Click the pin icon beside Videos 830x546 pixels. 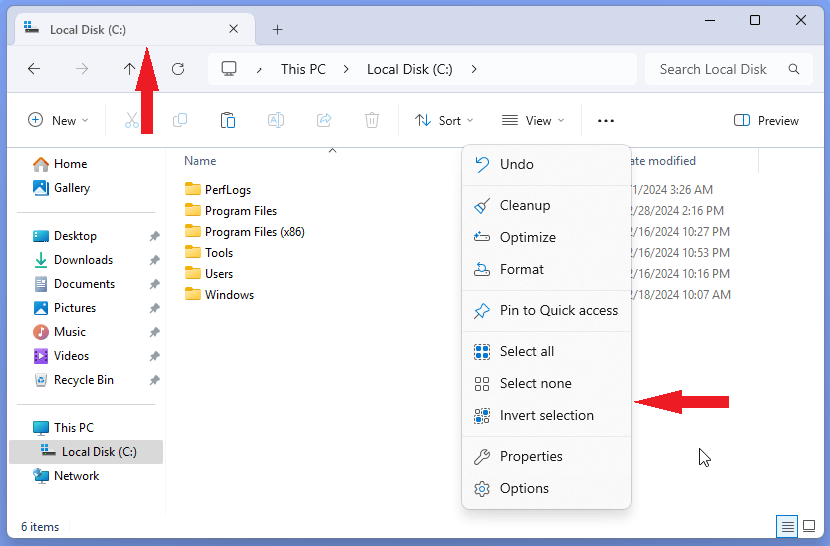click(x=154, y=356)
